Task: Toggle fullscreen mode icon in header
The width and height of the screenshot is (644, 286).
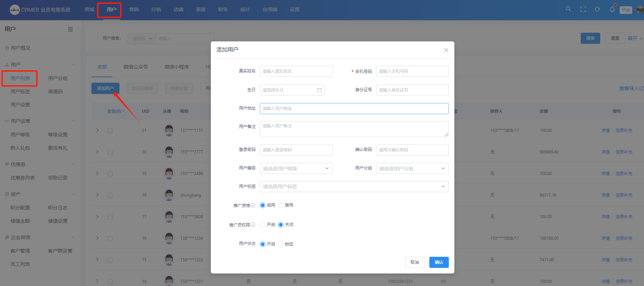Action: 583,9
